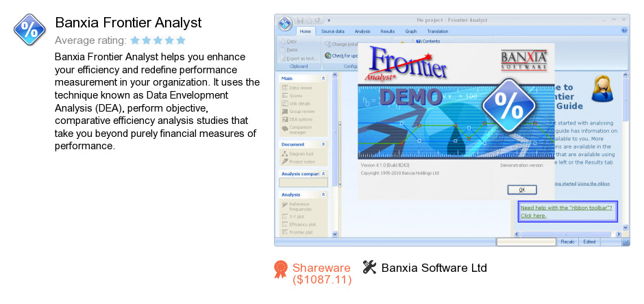Open X-Y plot in Analysis panel
Screen dimensions: 644x304
[294, 216]
